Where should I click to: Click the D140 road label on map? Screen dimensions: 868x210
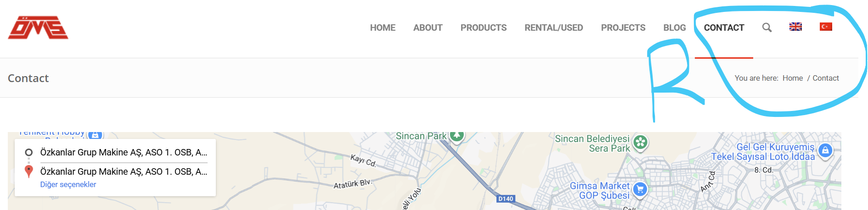click(x=506, y=199)
